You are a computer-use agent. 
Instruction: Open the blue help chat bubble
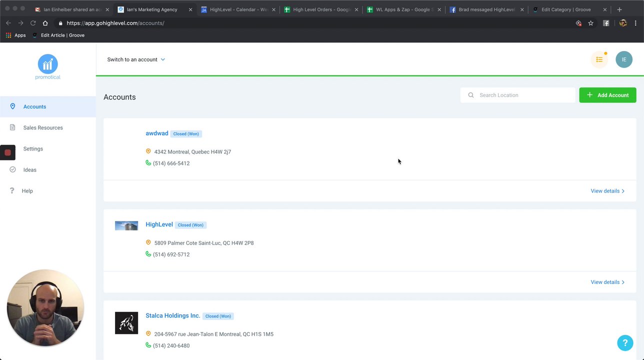(x=625, y=342)
